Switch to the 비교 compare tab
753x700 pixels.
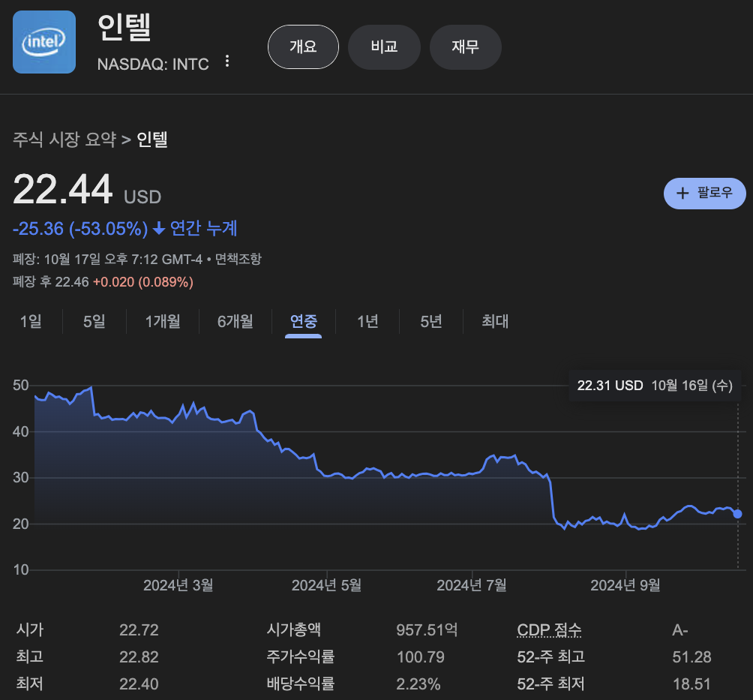(x=384, y=47)
